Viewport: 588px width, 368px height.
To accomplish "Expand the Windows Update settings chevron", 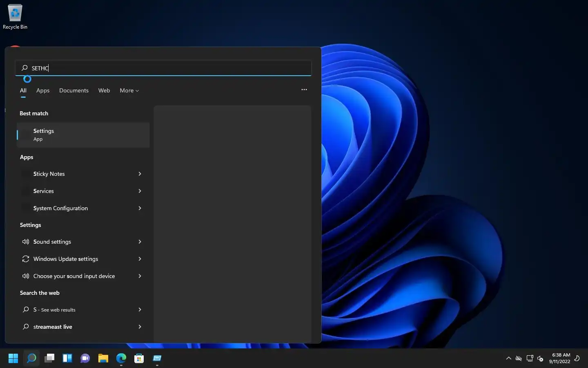I will [x=140, y=259].
